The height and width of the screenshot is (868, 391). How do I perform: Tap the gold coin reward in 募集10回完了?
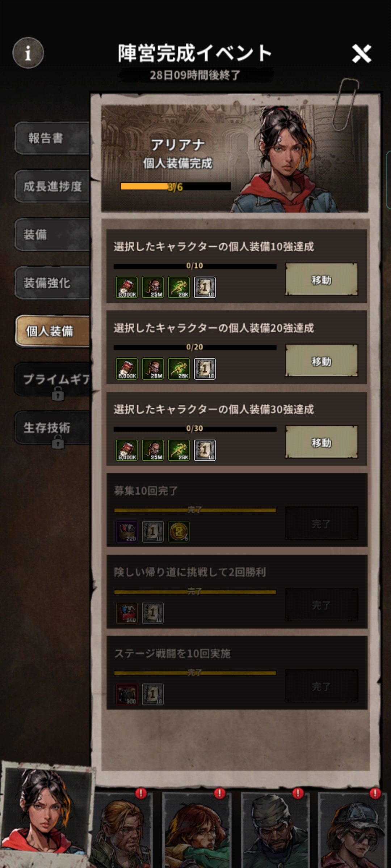[x=179, y=532]
